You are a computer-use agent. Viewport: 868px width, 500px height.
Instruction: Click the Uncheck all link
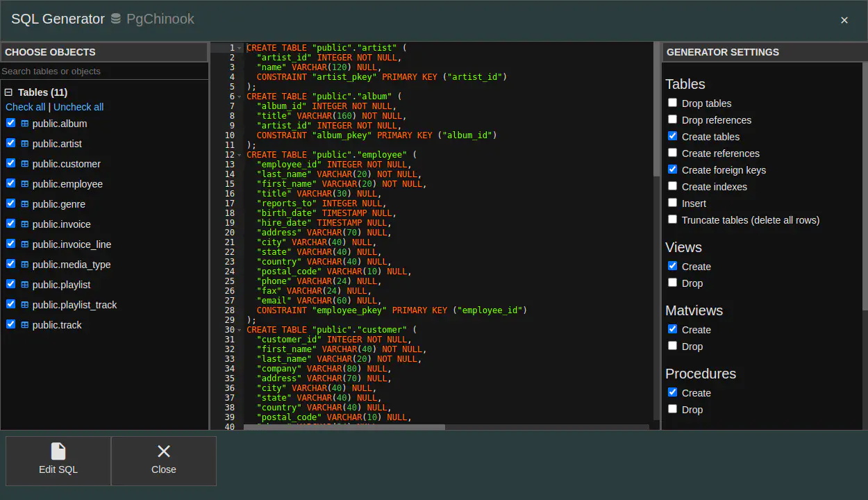78,107
